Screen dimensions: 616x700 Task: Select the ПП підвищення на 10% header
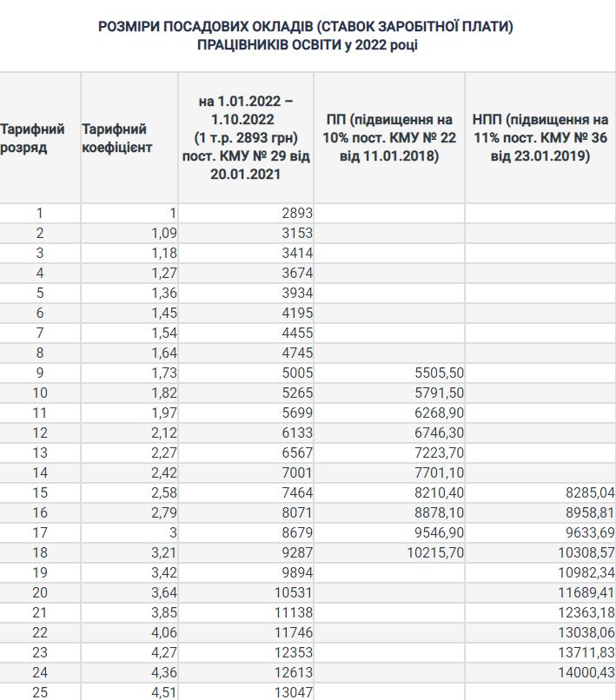[x=388, y=138]
